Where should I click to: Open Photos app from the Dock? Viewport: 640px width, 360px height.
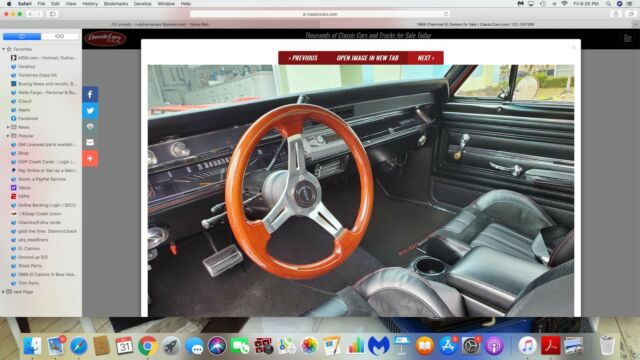pos(309,346)
